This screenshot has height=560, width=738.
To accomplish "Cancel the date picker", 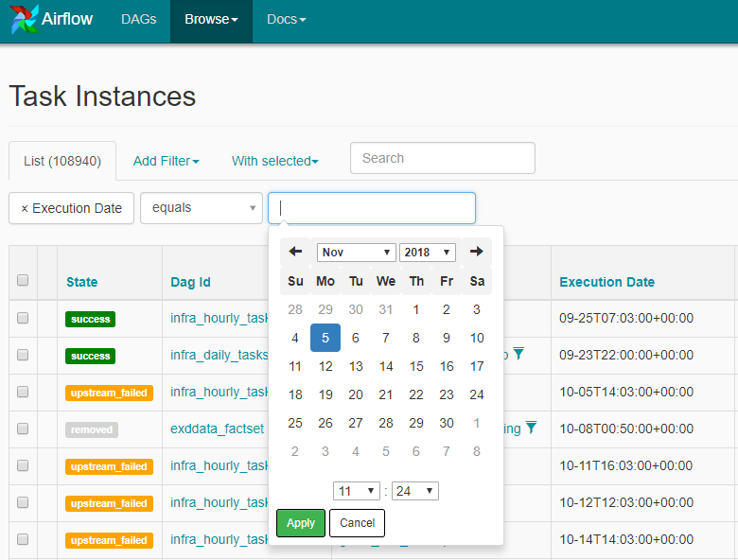I will [x=357, y=523].
